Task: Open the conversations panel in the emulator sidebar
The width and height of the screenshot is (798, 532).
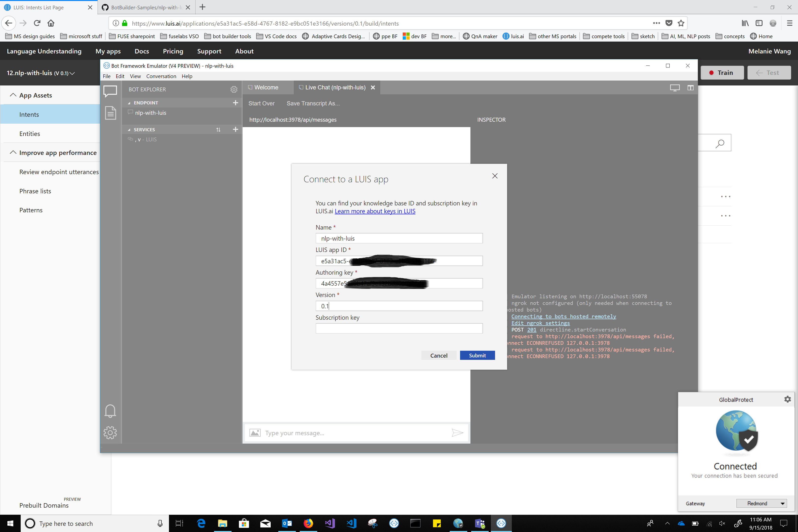Action: point(110,91)
